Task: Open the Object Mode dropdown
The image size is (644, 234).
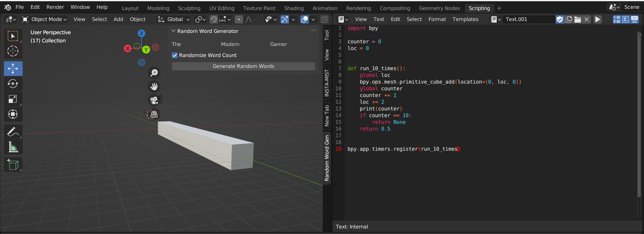Action: (44, 20)
